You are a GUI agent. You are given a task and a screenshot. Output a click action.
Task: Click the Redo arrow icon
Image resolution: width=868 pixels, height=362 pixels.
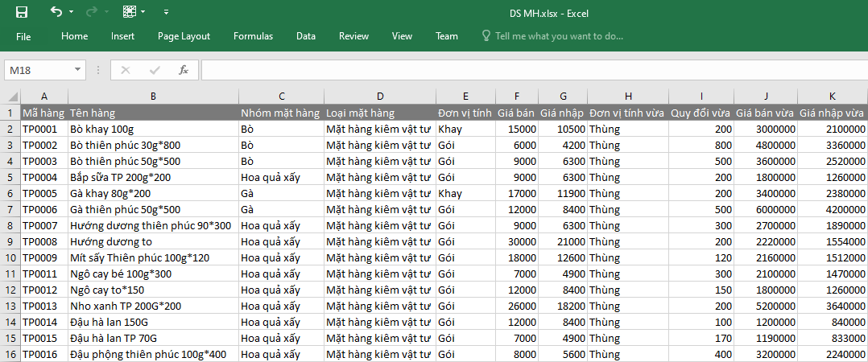pos(91,12)
